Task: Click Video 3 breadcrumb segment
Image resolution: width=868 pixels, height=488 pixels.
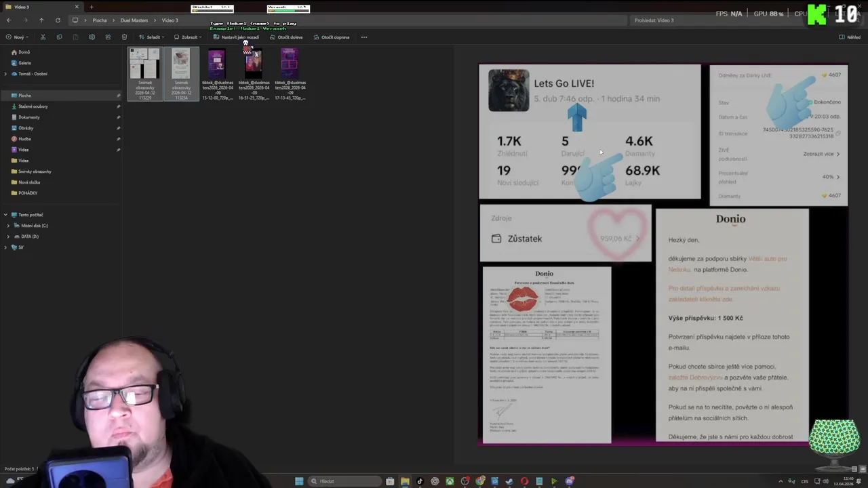Action: [170, 20]
